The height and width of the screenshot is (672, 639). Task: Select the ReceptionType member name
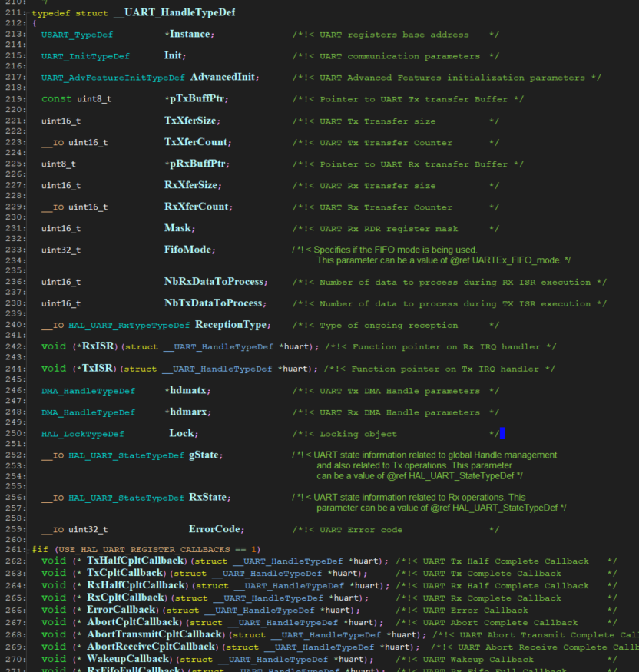pos(231,324)
